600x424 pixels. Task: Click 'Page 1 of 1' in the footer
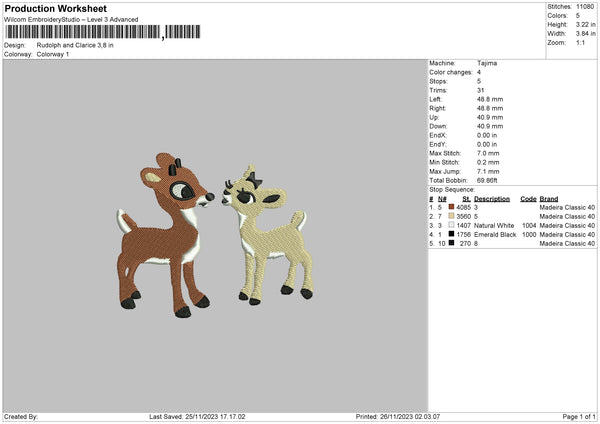(579, 416)
